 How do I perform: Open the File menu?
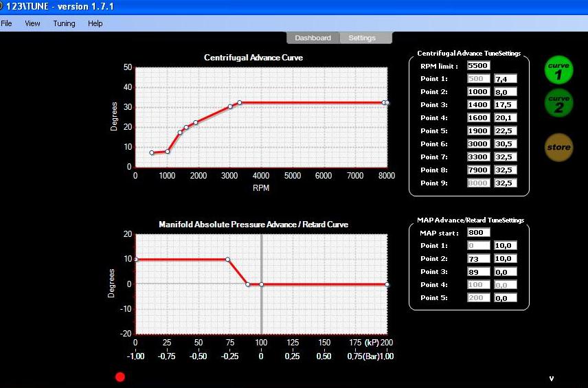7,23
